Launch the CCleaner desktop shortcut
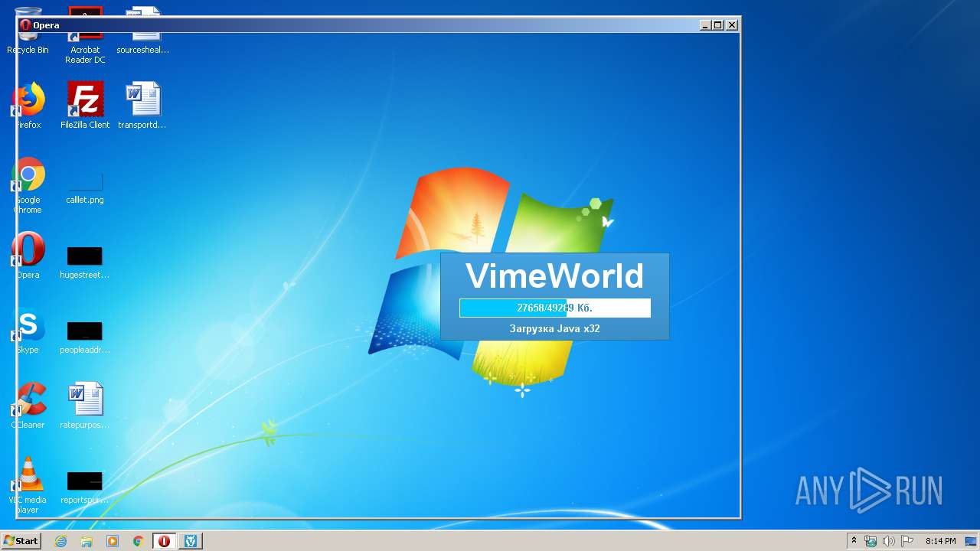Viewport: 980px width, 551px height. point(28,406)
